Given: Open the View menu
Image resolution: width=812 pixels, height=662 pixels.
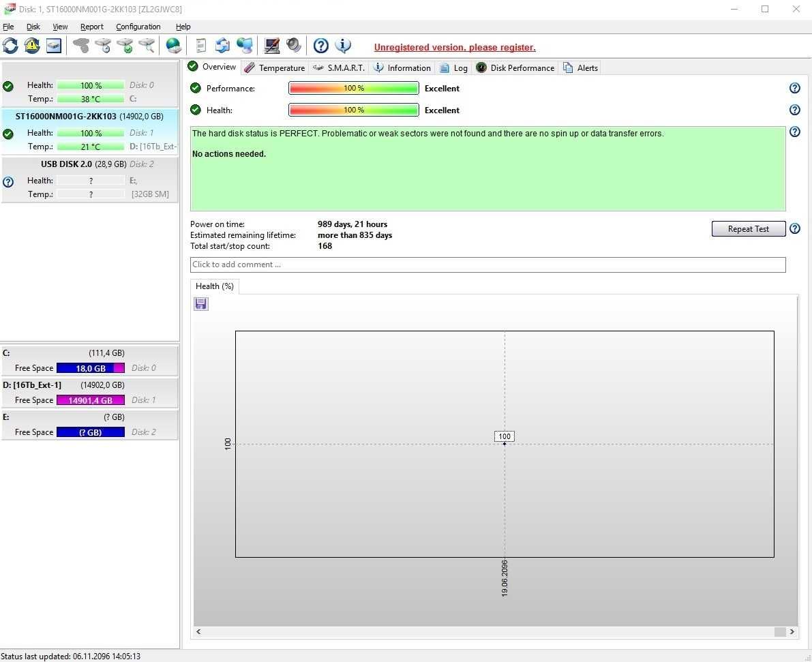Looking at the screenshot, I should pyautogui.click(x=60, y=27).
